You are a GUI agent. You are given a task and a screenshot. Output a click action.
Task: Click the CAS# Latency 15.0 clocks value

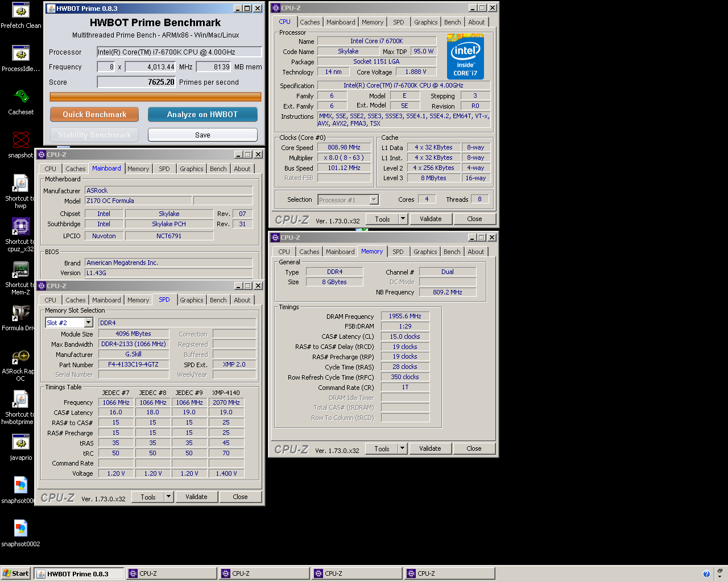click(405, 336)
